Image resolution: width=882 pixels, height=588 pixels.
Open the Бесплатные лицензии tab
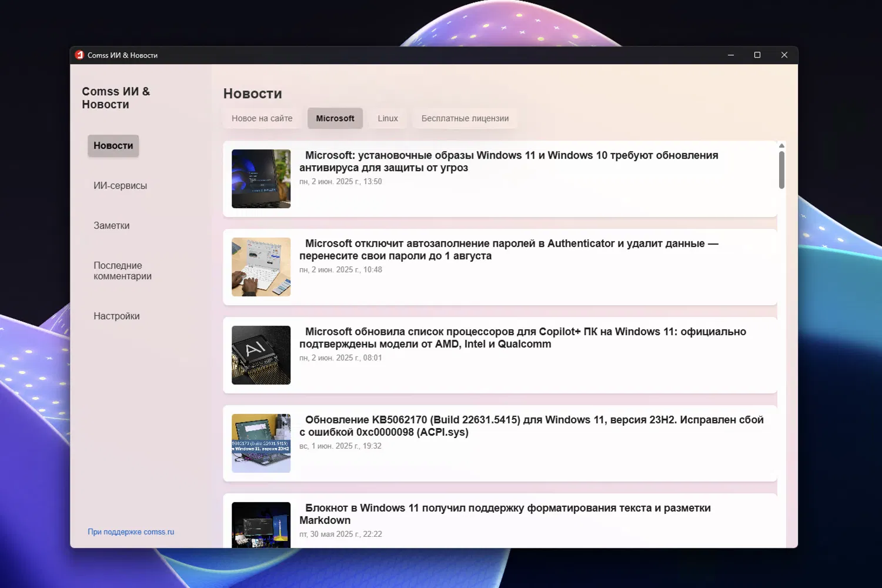465,118
